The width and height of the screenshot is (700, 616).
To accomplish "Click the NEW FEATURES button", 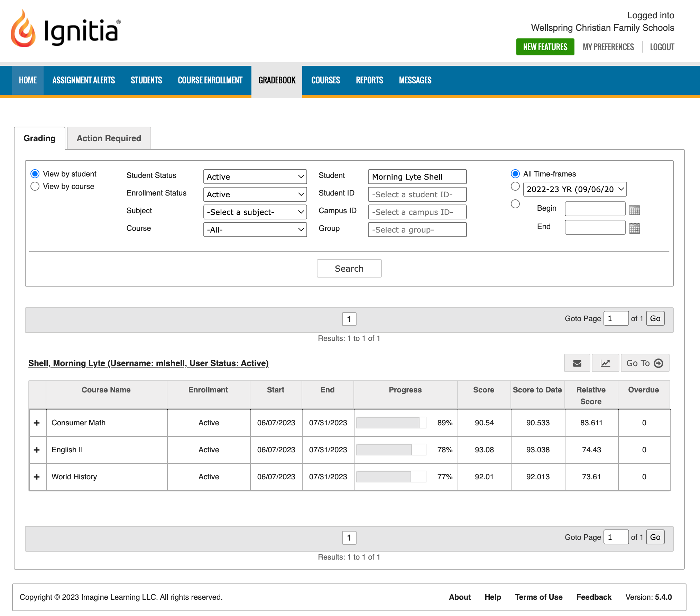I will pyautogui.click(x=545, y=47).
